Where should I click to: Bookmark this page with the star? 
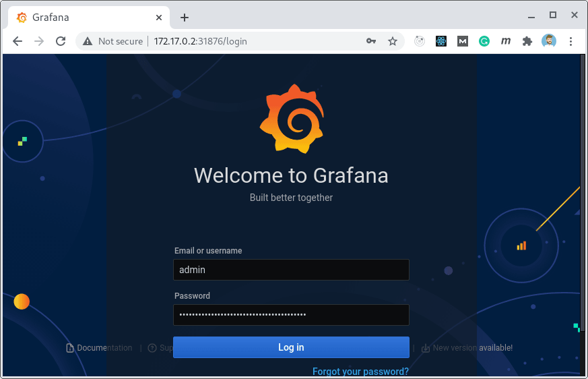coord(393,41)
